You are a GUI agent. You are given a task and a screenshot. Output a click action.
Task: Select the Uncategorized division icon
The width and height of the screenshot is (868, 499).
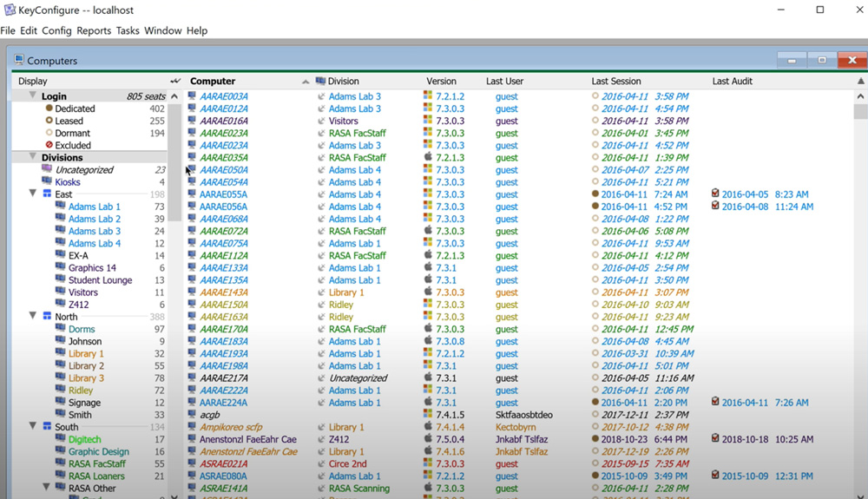47,168
